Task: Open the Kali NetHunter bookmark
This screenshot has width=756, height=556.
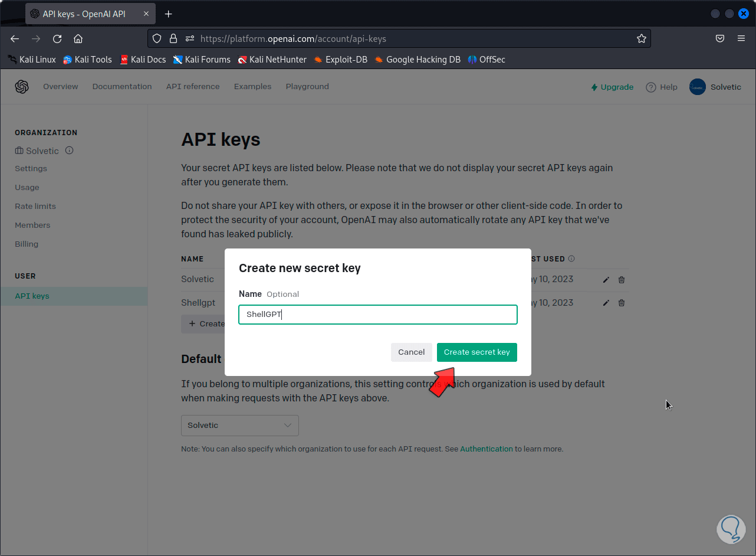Action: click(x=272, y=60)
